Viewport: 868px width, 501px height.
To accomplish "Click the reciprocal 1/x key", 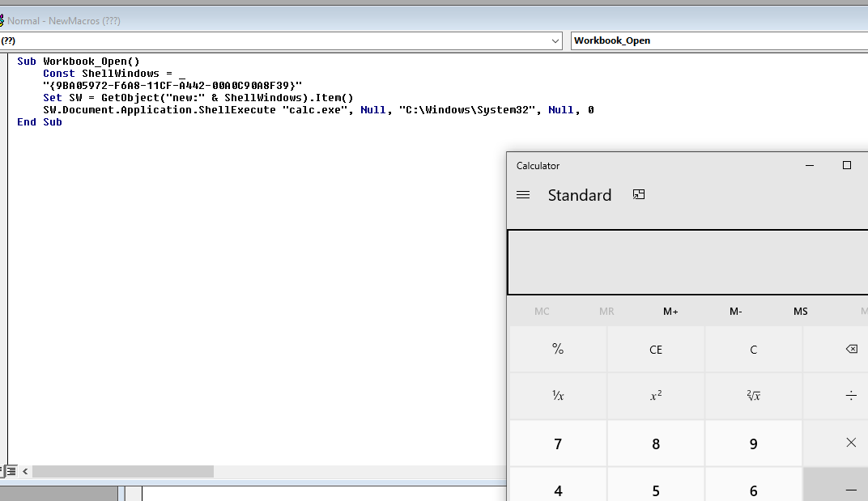I will (x=558, y=395).
